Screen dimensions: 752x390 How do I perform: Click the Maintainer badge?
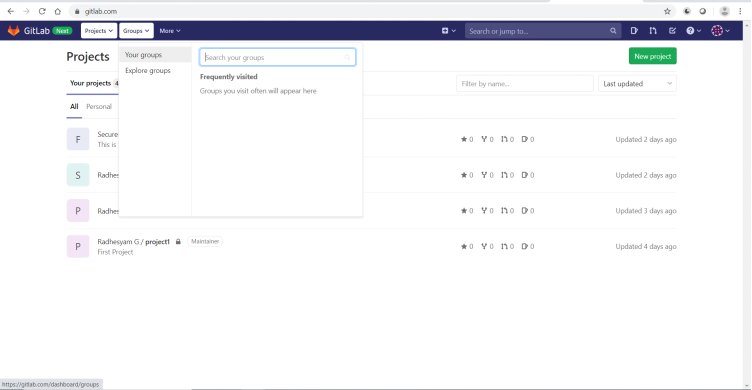205,241
